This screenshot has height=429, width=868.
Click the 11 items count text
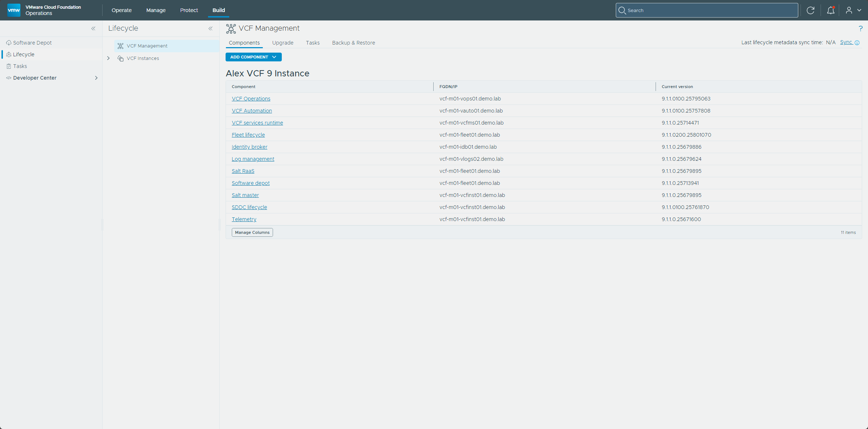(x=848, y=232)
